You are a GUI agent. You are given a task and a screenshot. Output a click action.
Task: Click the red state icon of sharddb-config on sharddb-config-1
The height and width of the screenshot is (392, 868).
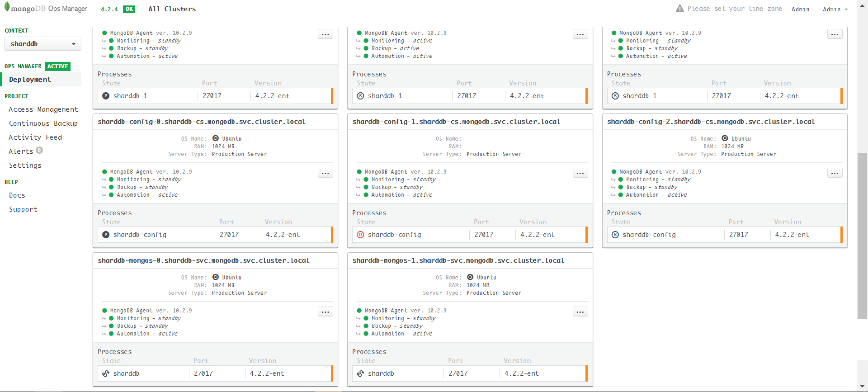[360, 235]
